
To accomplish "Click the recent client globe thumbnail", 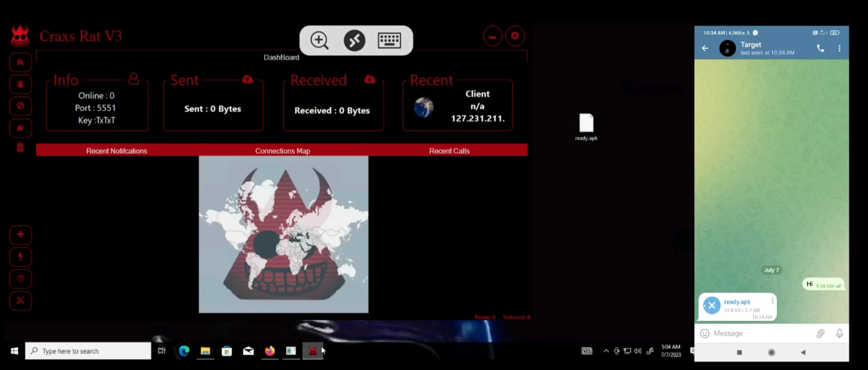I will [424, 107].
